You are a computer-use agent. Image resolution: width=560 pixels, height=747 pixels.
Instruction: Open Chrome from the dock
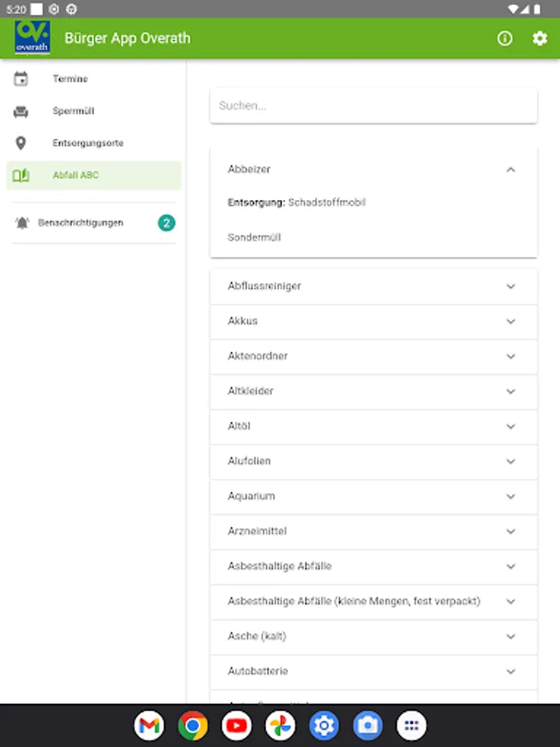pos(192,726)
